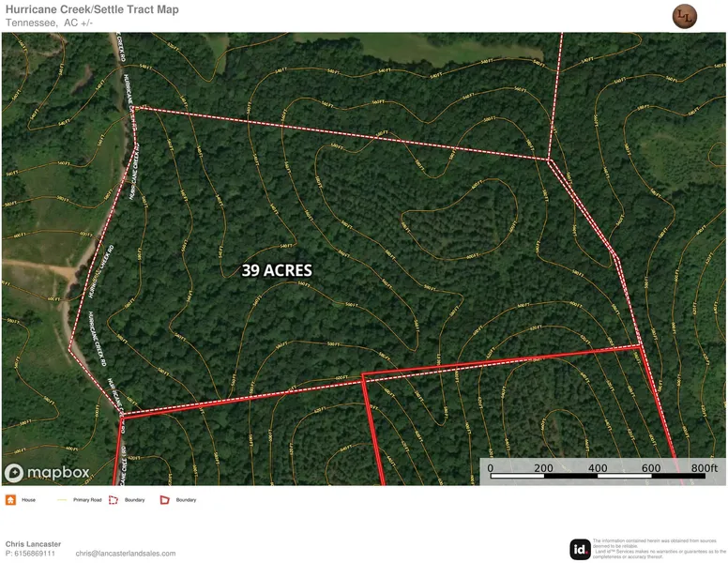Click the solid red Boundary legend icon

(x=164, y=500)
